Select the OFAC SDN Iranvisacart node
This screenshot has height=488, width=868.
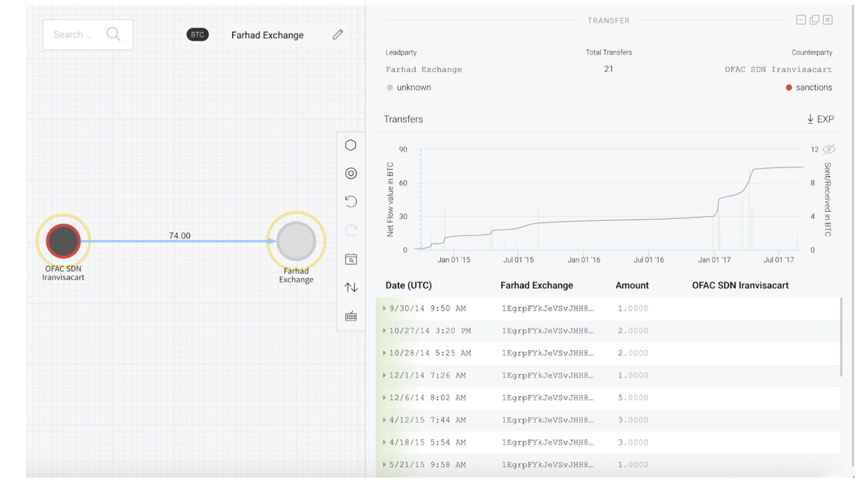point(63,241)
